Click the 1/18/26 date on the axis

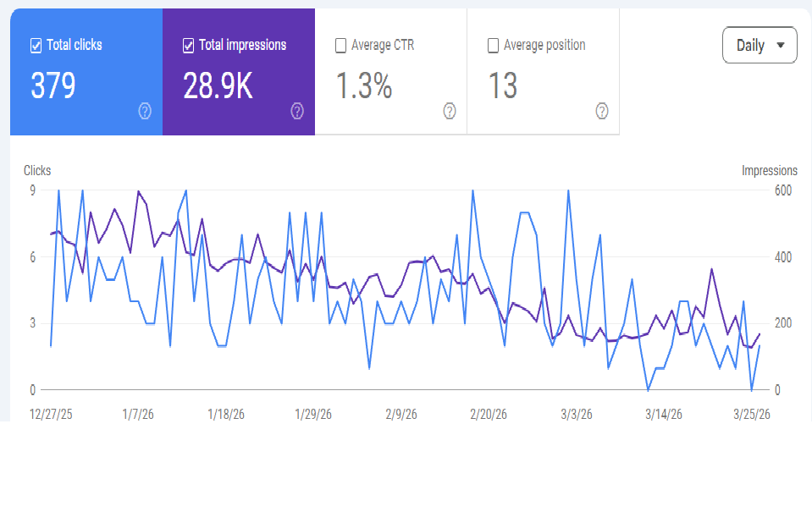point(226,415)
